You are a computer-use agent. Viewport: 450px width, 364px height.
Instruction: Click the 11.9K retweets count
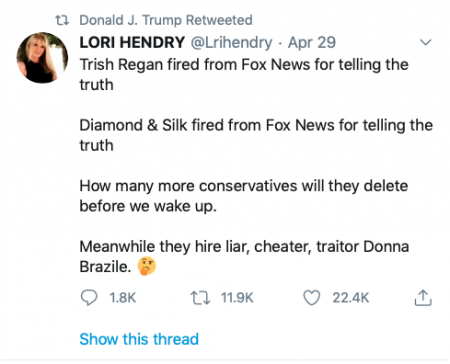pyautogui.click(x=237, y=298)
